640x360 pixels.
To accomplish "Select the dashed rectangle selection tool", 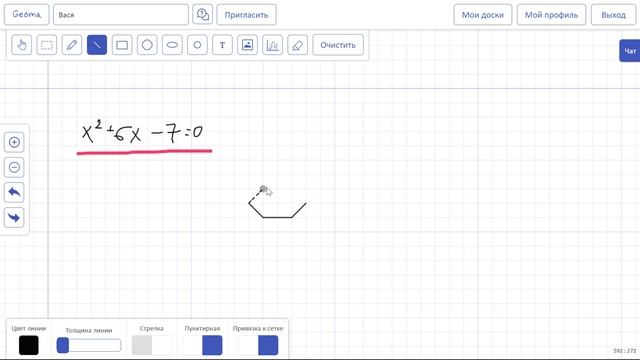I will 47,45.
